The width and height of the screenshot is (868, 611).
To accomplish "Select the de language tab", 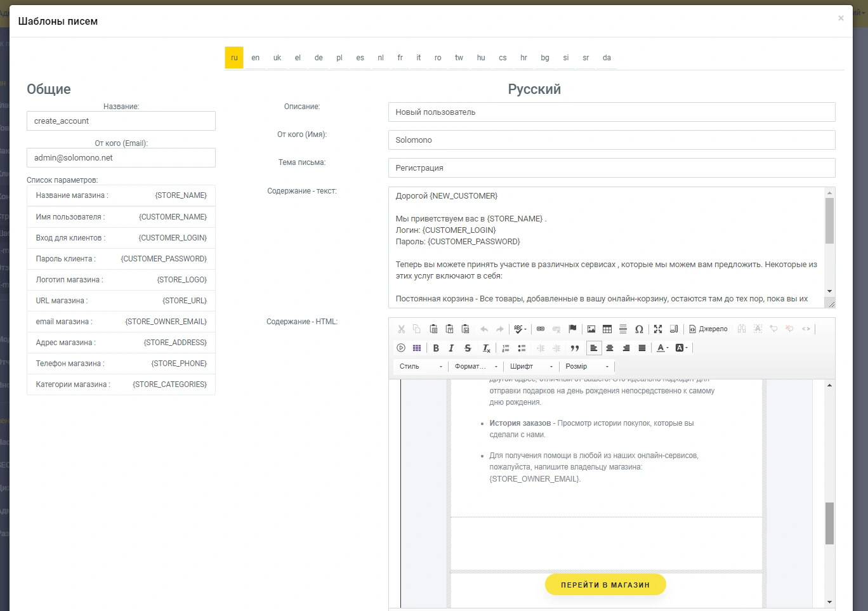I will coord(319,58).
